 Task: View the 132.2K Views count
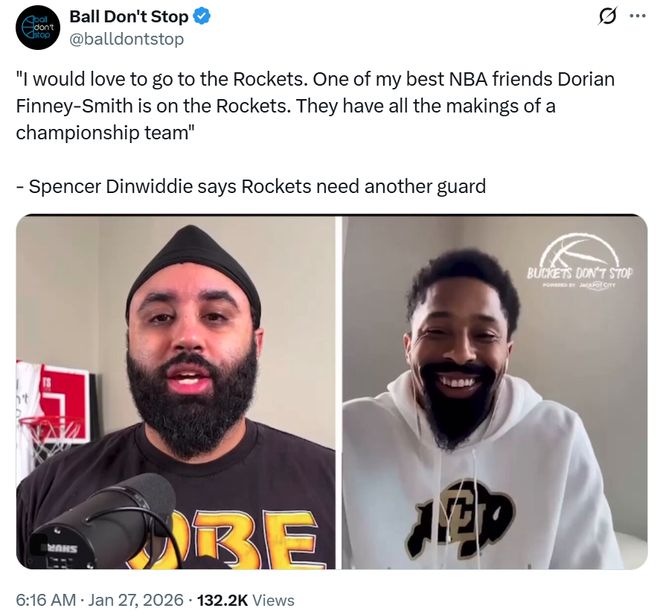click(x=246, y=600)
